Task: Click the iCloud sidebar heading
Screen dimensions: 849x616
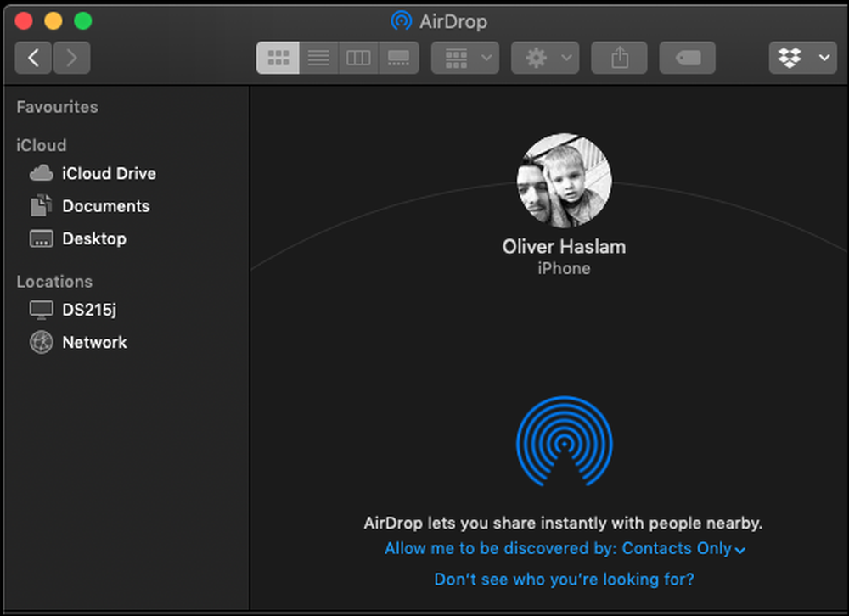Action: 41,145
